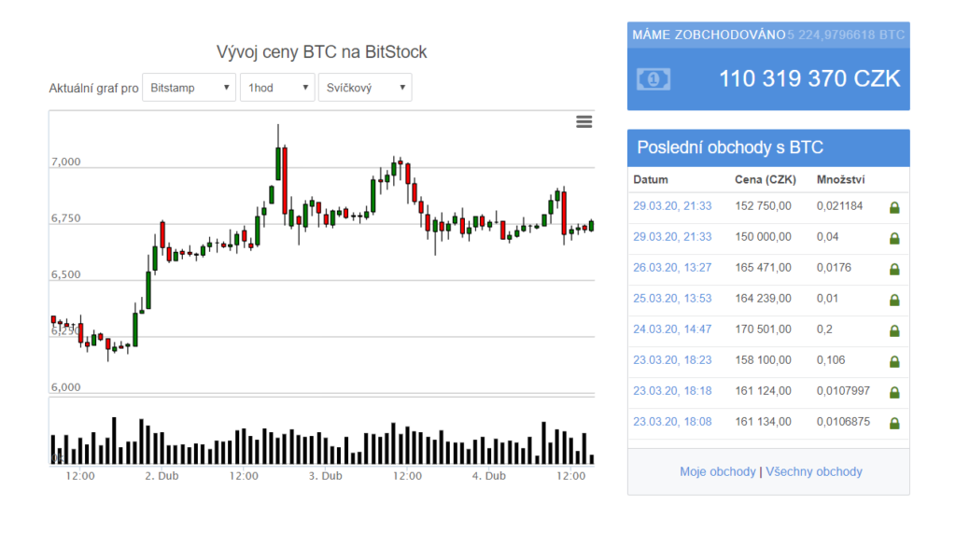The width and height of the screenshot is (956, 560).
Task: Click the Množství column header
Action: pos(841,180)
